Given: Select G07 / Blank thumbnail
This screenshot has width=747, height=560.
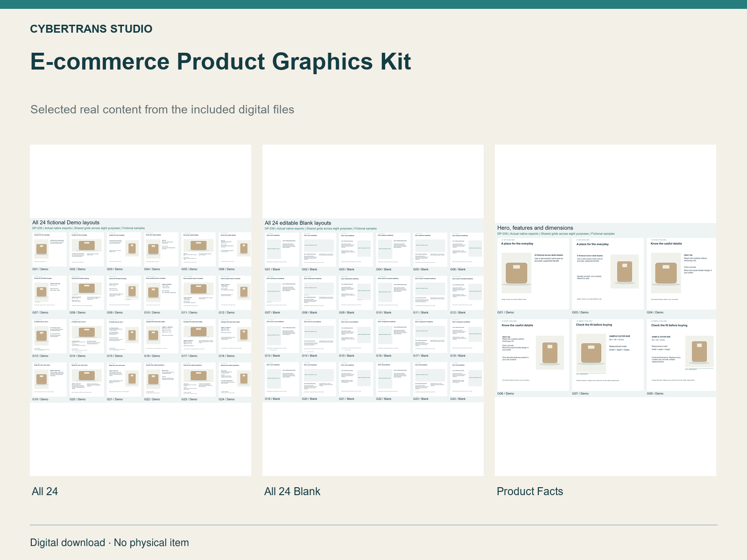Looking at the screenshot, I should click(282, 293).
